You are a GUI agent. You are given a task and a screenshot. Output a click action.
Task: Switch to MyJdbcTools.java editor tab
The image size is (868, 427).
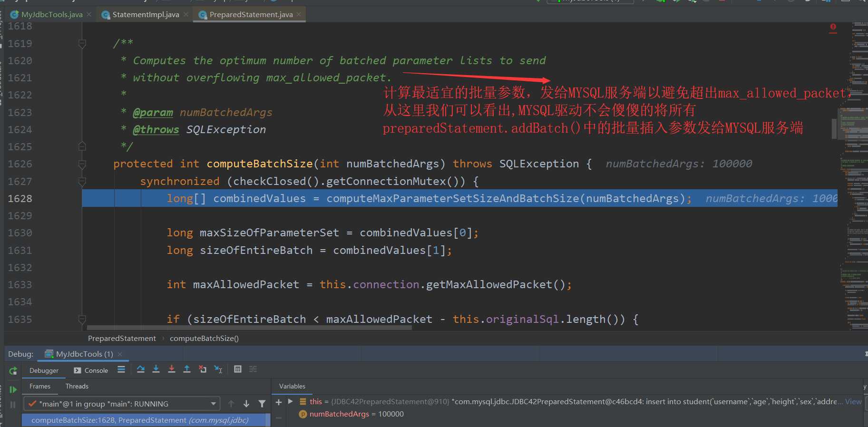pos(52,15)
